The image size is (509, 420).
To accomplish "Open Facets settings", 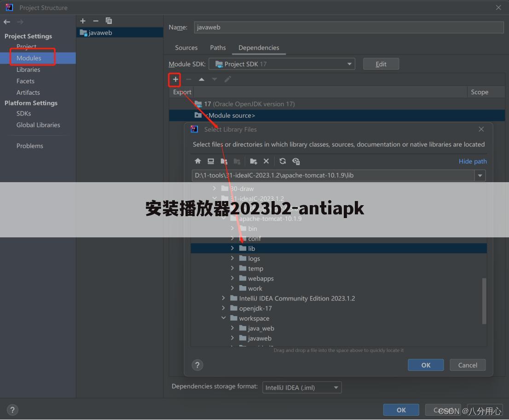I will pos(25,81).
